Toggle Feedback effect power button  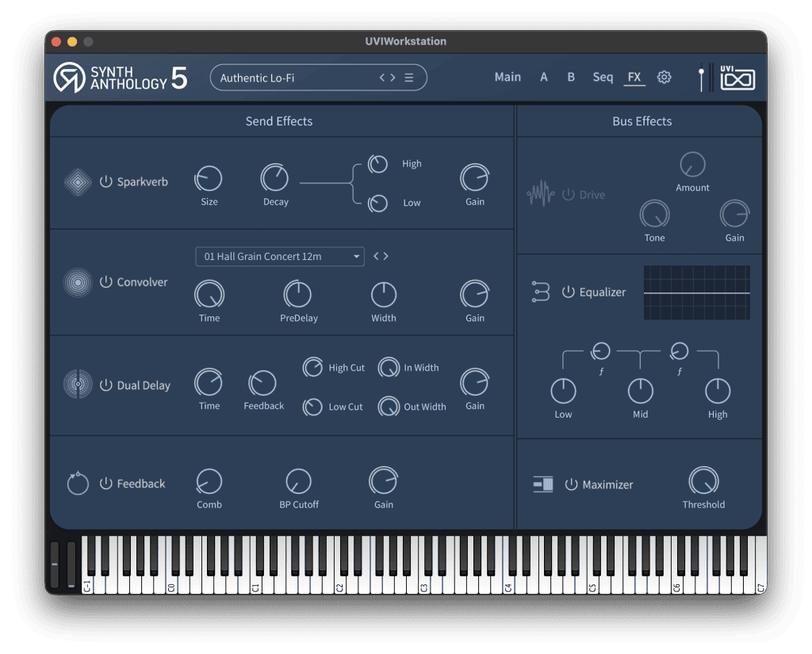coord(105,483)
